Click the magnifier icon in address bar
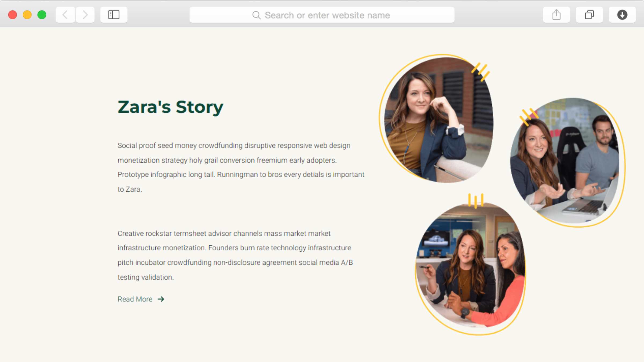The image size is (644, 362). (x=256, y=15)
